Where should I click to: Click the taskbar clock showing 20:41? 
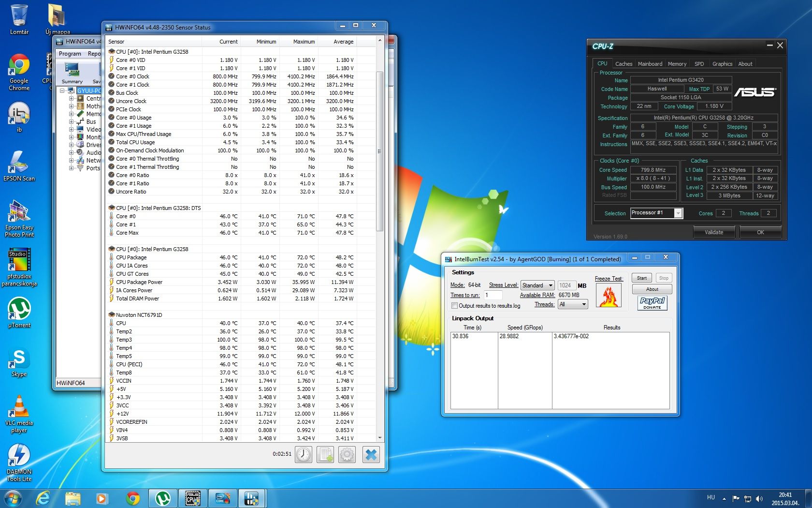click(785, 499)
